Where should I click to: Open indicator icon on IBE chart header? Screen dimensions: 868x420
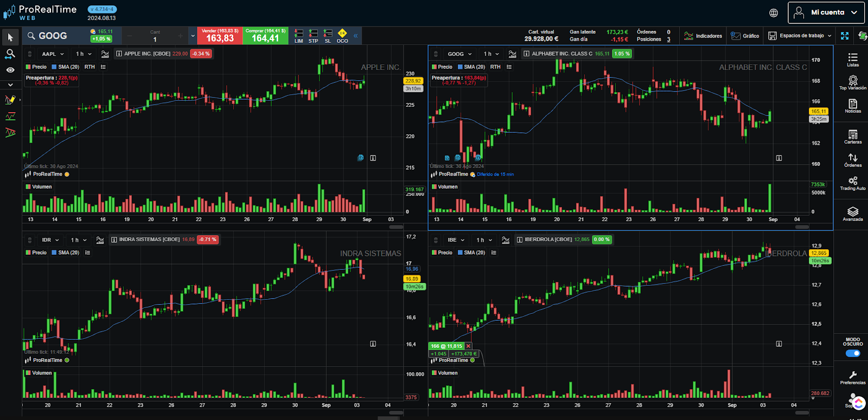click(506, 240)
